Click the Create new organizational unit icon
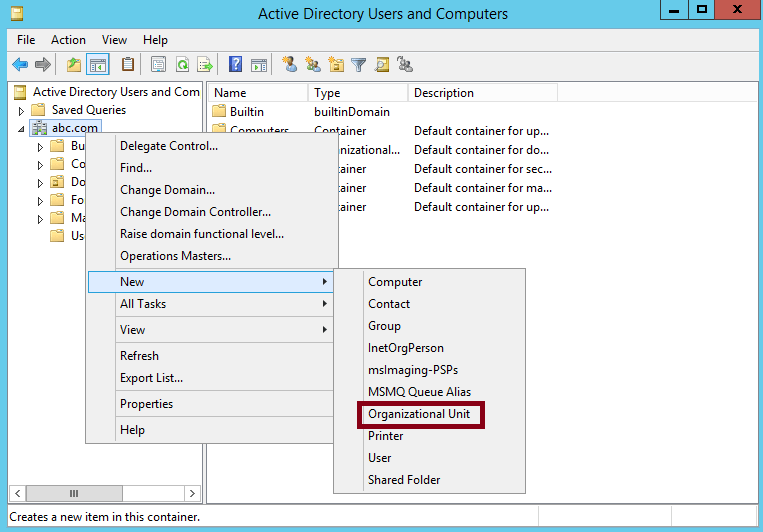The width and height of the screenshot is (763, 532). 336,64
